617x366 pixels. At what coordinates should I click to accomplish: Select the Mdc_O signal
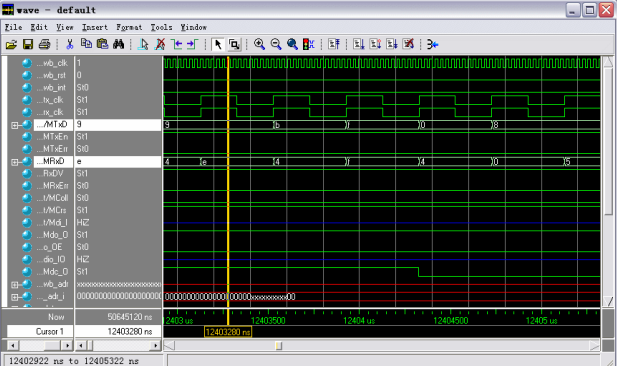coord(53,272)
